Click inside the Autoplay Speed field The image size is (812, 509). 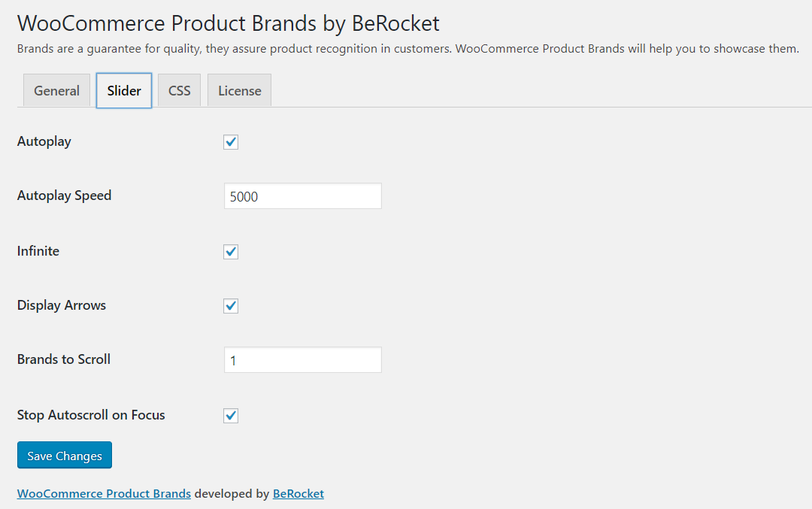302,195
